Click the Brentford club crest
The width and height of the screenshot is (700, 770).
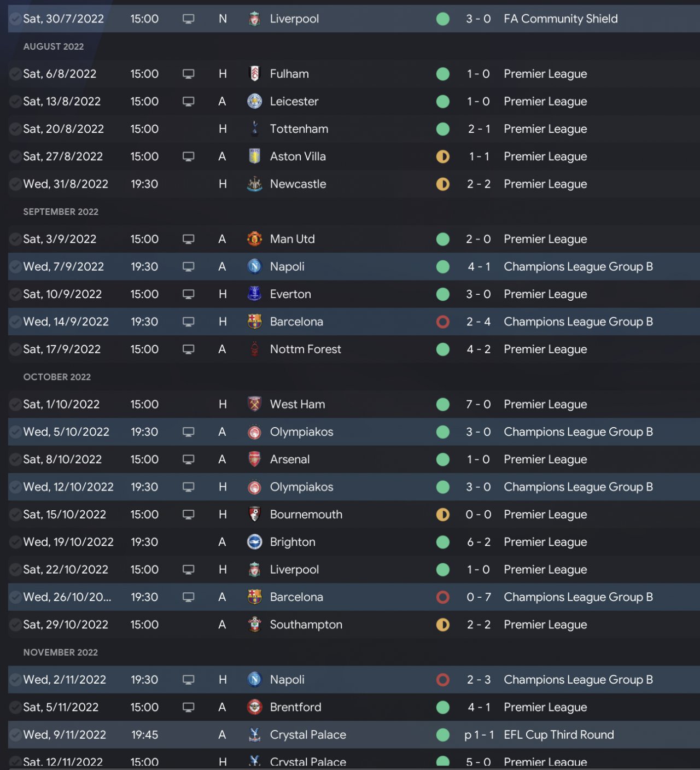point(254,707)
